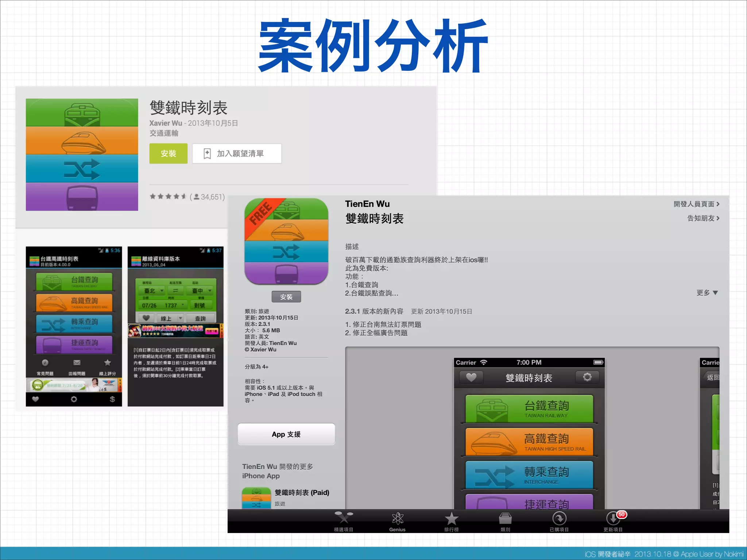The image size is (747, 560).
Task: Click the bookmark icon for 加入願望清單
Action: [x=207, y=153]
